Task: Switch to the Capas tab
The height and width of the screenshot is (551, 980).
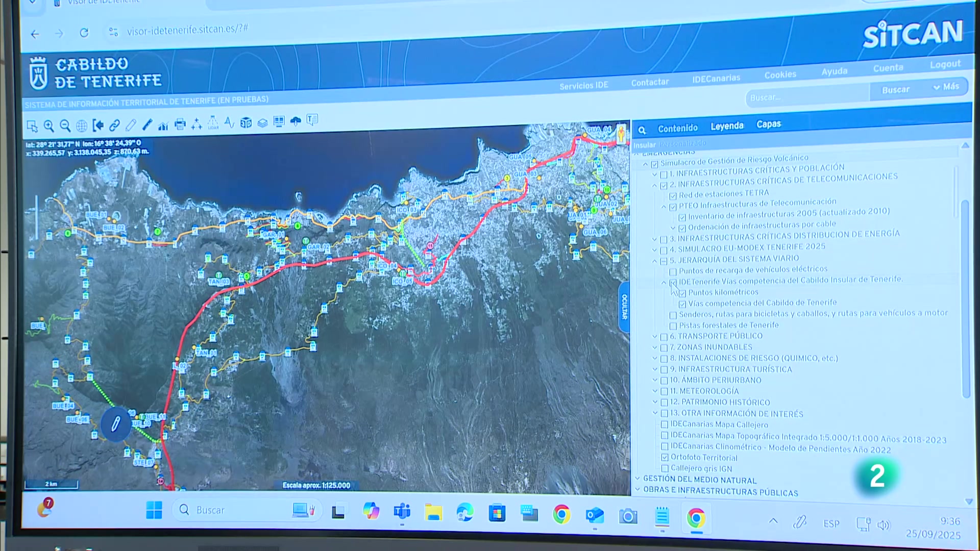Action: pyautogui.click(x=768, y=124)
